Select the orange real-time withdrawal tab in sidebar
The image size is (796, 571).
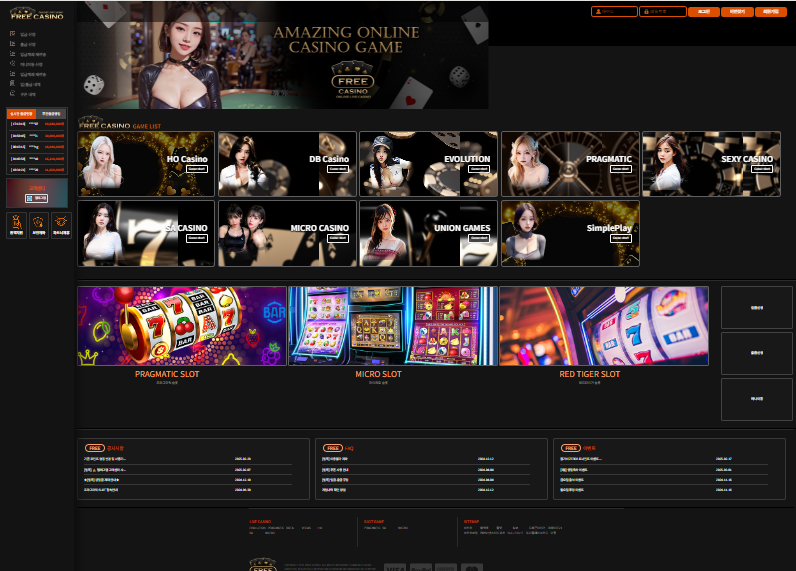21,114
